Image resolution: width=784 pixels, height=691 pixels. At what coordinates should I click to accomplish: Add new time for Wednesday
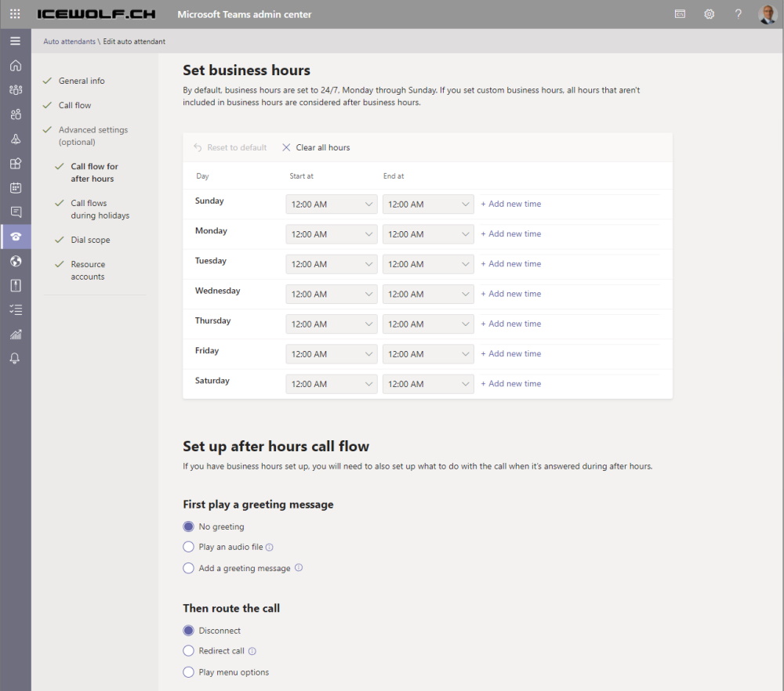pyautogui.click(x=510, y=294)
